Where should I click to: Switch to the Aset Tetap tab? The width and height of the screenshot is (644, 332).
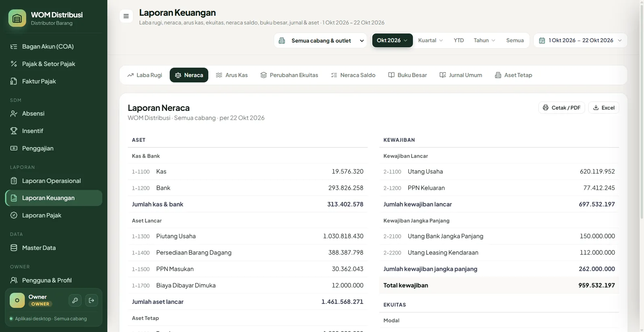(x=514, y=75)
